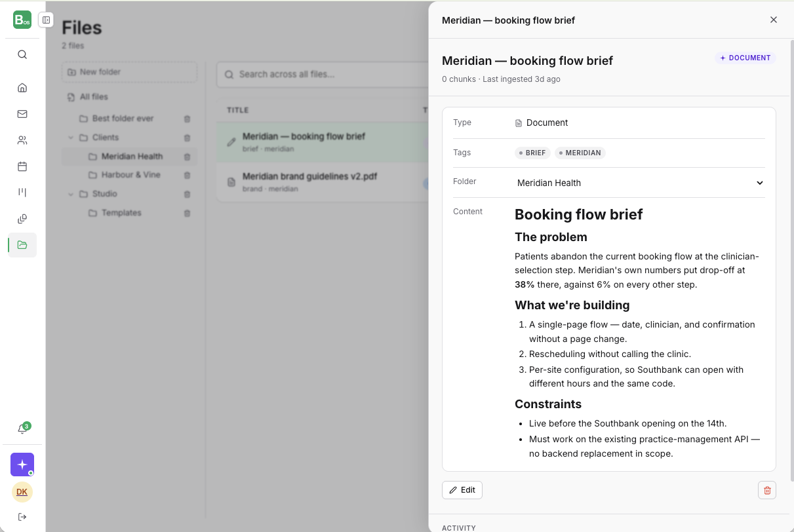Select the Studio folder
Screen dimensions: 794x532
105,194
